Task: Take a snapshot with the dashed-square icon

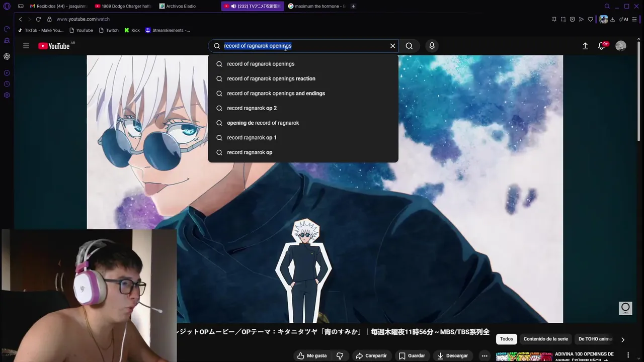Action: (x=563, y=19)
